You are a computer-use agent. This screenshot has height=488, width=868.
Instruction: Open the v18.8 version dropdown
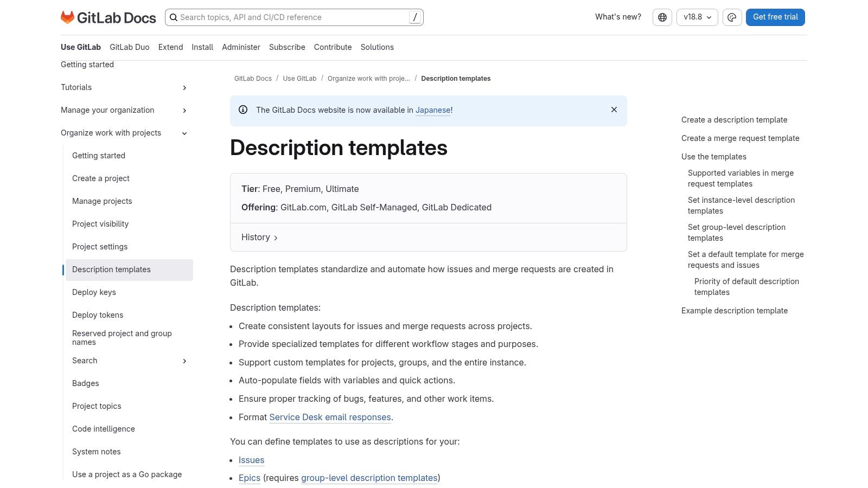(x=697, y=17)
